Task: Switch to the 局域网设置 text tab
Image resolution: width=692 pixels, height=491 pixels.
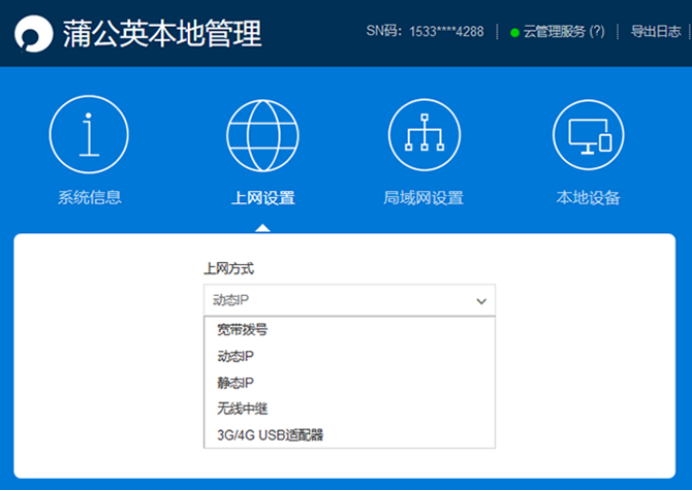Action: click(423, 198)
